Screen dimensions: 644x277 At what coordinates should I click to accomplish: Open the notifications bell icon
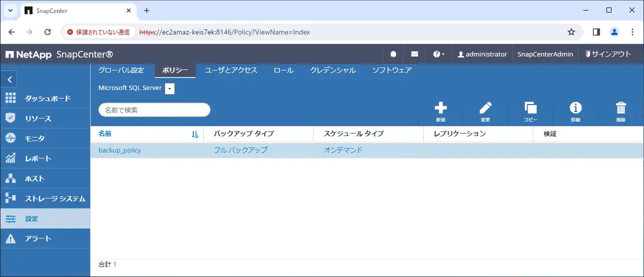[394, 54]
